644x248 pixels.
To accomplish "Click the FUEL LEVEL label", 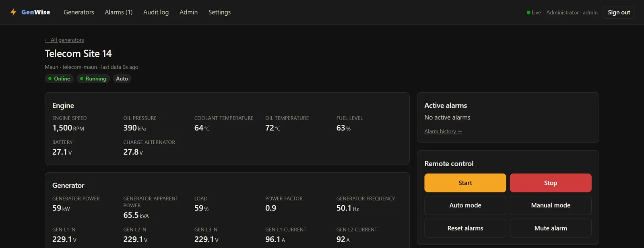I will 350,118.
